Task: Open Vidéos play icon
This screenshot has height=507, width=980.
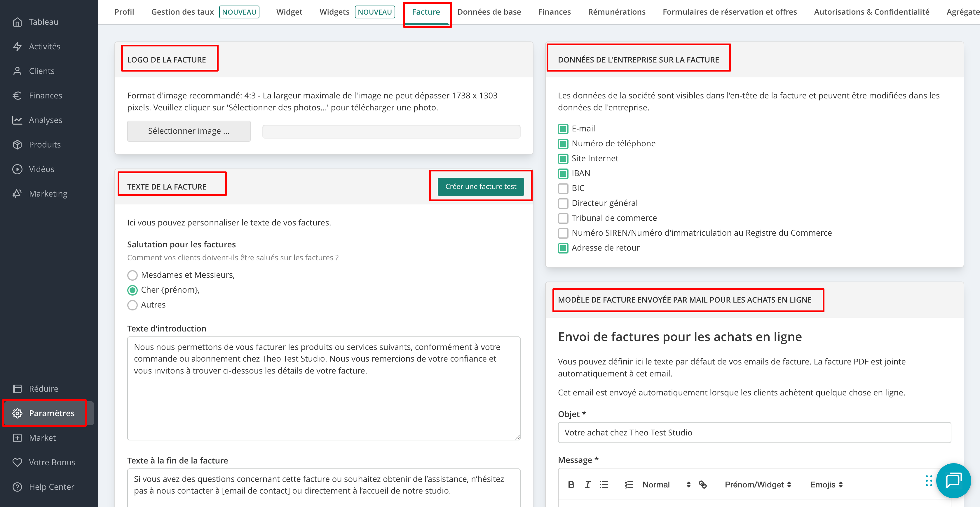Action: tap(17, 169)
